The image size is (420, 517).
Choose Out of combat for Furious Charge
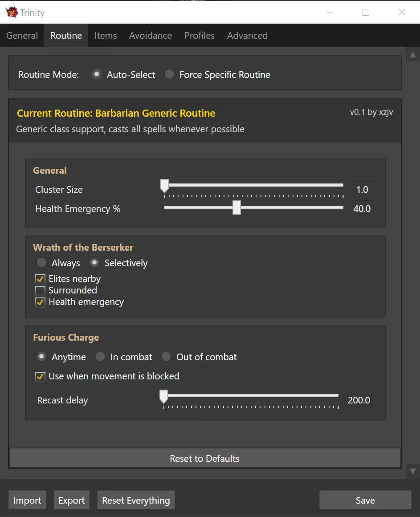point(166,356)
